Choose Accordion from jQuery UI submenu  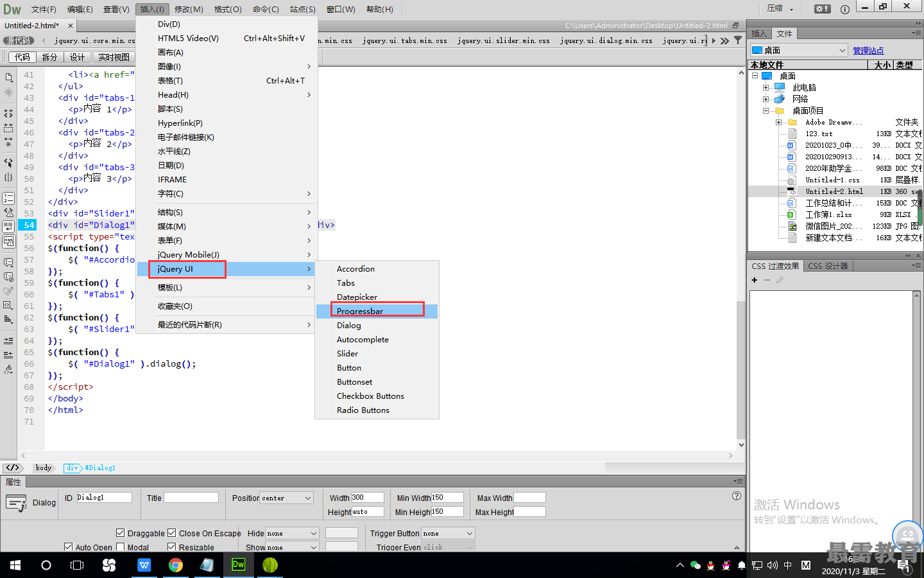pyautogui.click(x=377, y=268)
